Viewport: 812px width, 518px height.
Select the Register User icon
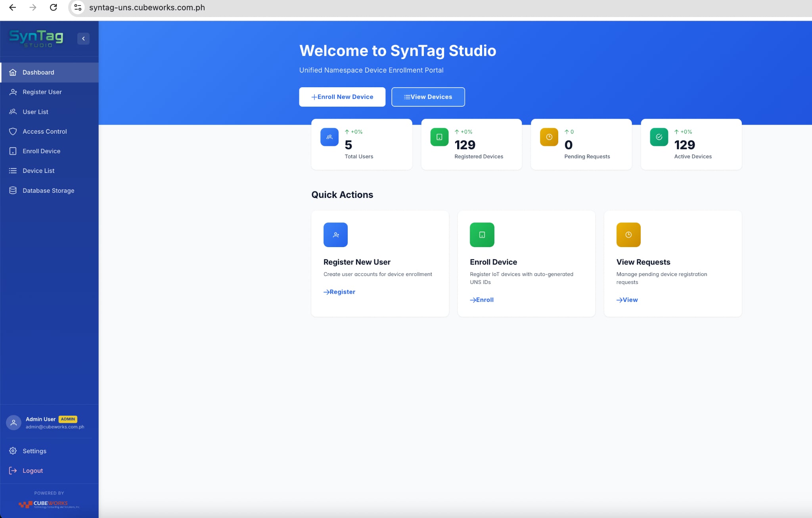pyautogui.click(x=13, y=92)
